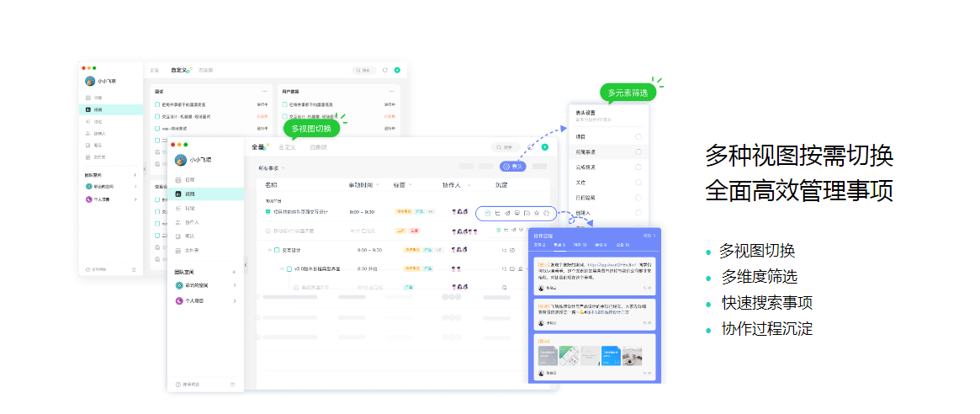The height and width of the screenshot is (414, 980).
Task: Open 协作人 in the front sidebar
Action: point(191,222)
